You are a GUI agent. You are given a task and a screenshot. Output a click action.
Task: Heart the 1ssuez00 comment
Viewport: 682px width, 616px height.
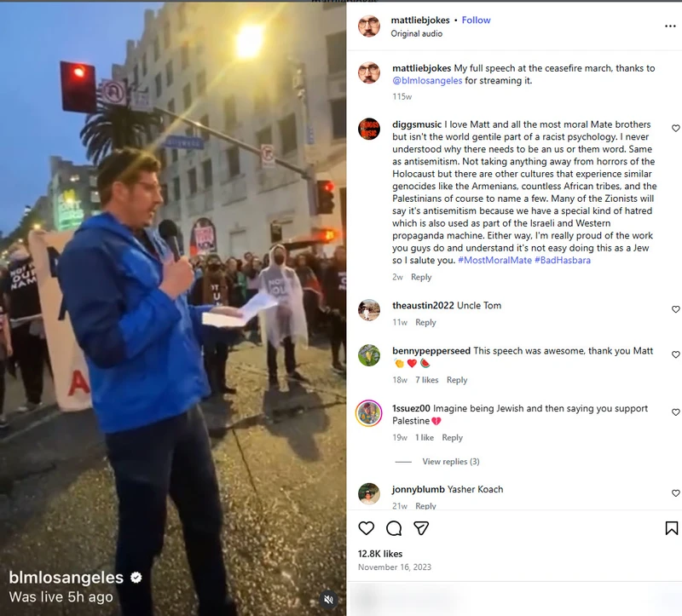tap(675, 412)
